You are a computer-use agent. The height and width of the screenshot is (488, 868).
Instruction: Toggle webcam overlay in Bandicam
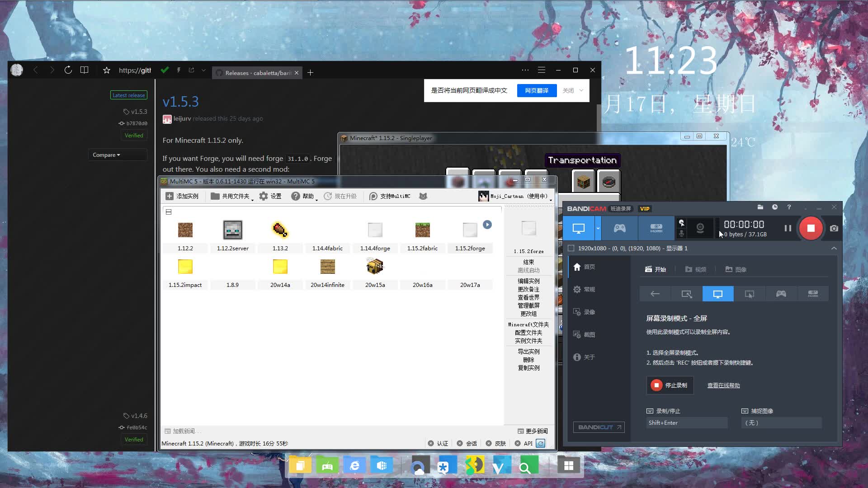(x=700, y=228)
